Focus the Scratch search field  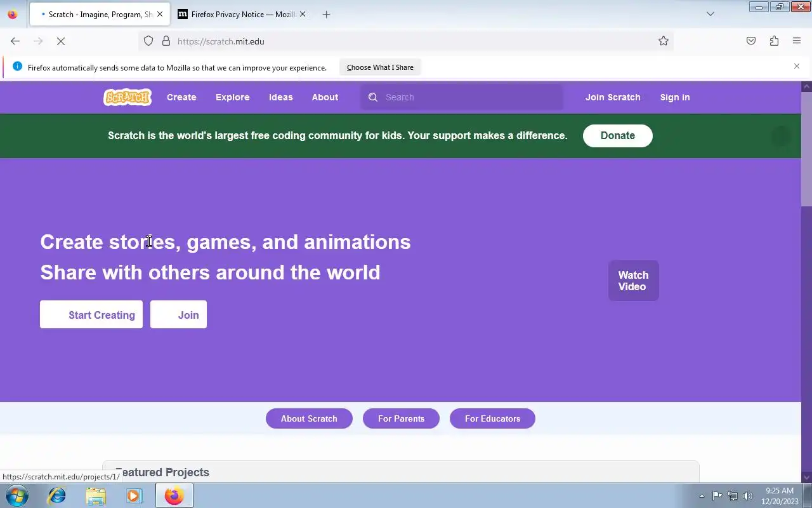pos(462,97)
